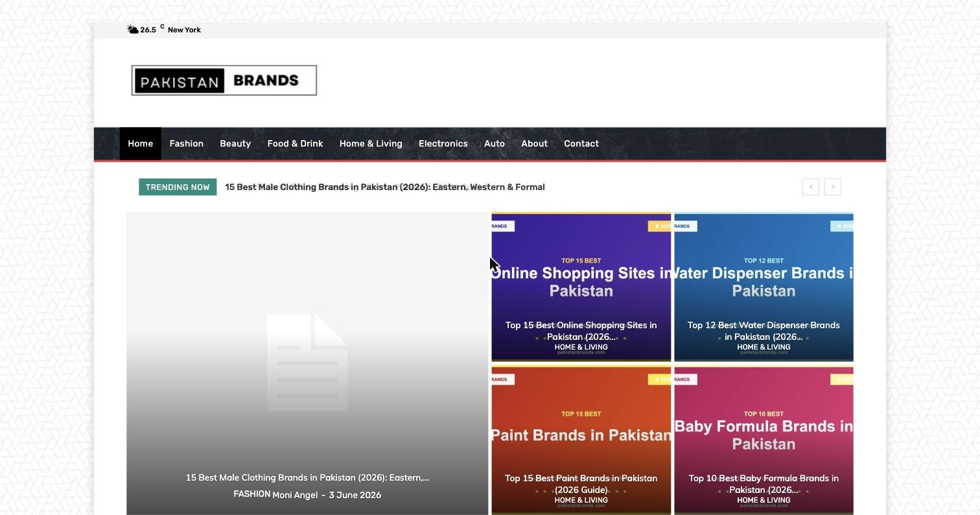Screen dimensions: 980x515
Task: Open the Fashion category menu
Action: [x=187, y=143]
